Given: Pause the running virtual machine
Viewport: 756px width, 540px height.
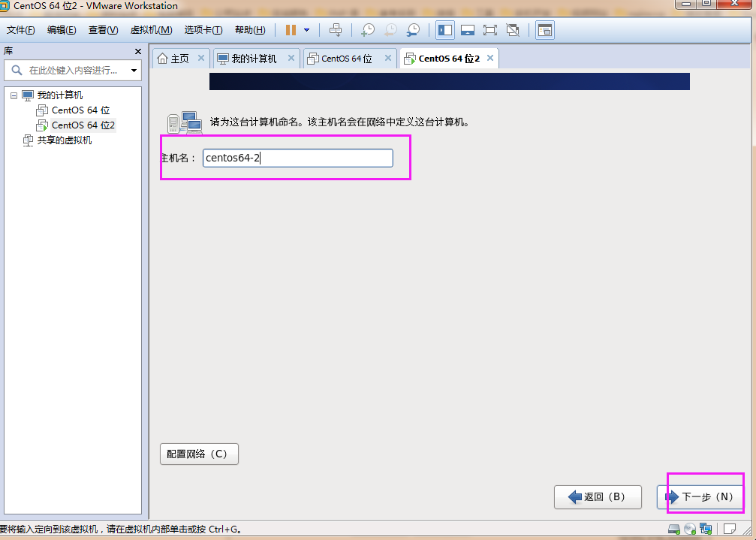Looking at the screenshot, I should point(291,30).
